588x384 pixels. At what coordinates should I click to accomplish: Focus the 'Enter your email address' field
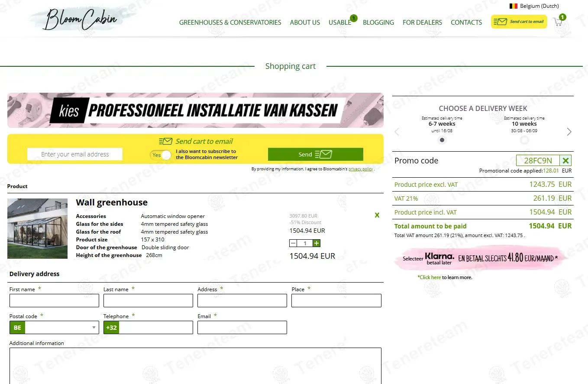[x=75, y=154]
